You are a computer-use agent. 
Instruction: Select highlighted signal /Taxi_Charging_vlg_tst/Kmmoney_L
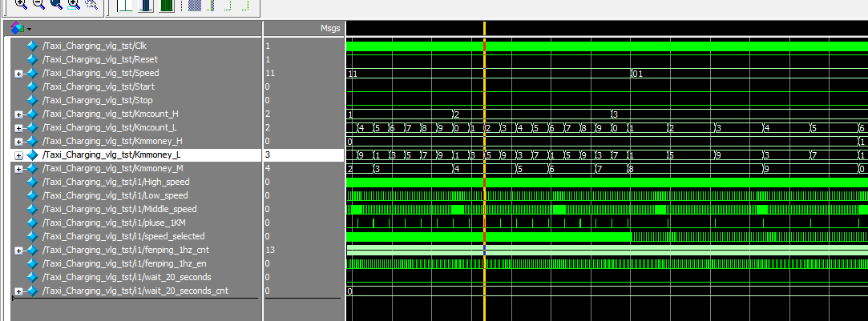click(x=111, y=154)
